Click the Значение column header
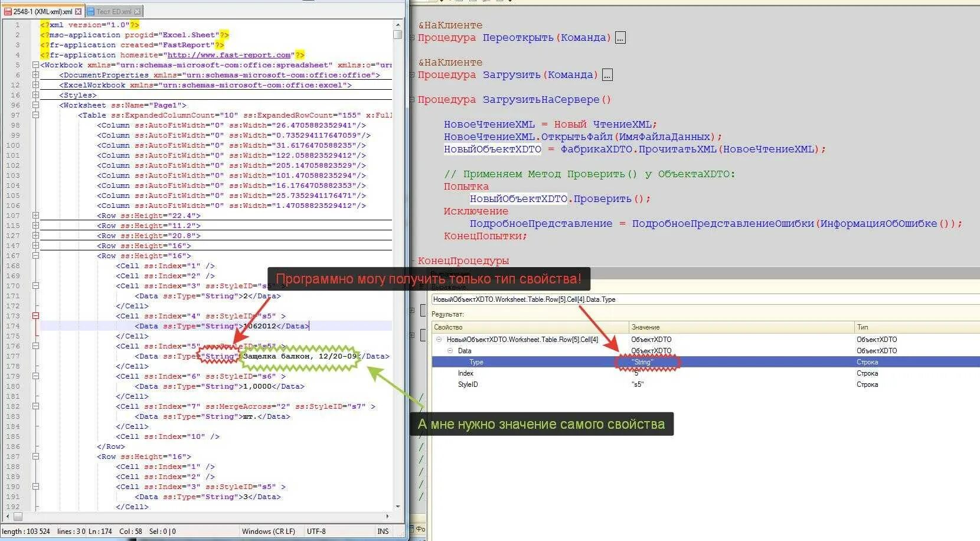This screenshot has height=541, width=980. coord(741,327)
